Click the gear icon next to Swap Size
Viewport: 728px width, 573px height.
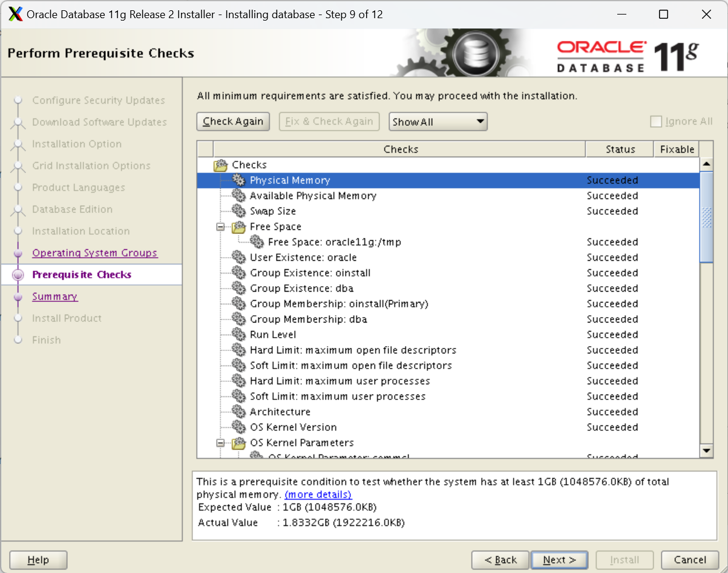coord(238,211)
